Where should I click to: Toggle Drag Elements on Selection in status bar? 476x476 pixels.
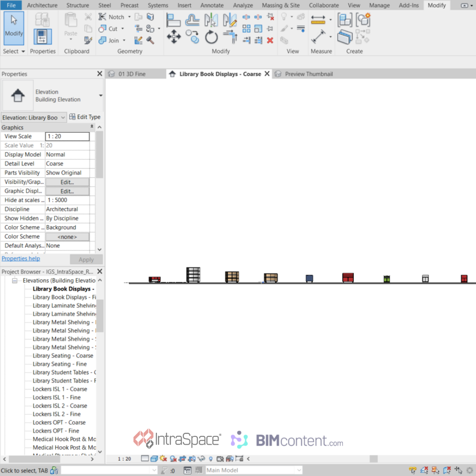458,470
